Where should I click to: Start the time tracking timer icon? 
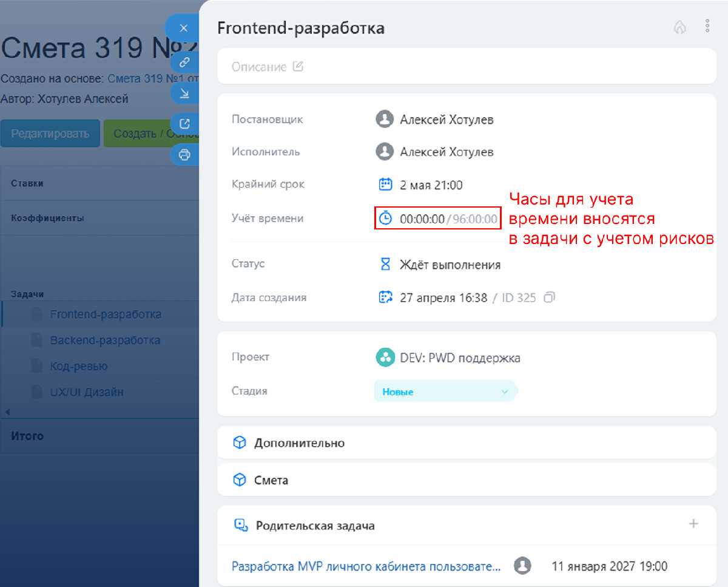point(385,219)
